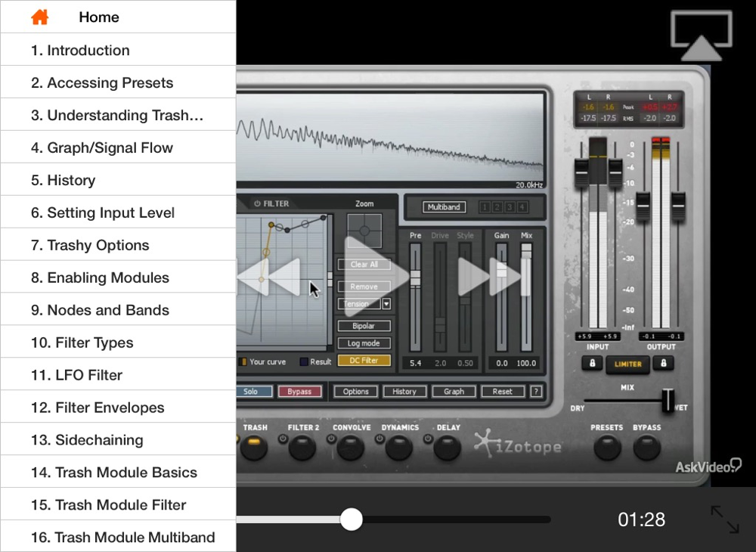Click the Tension button
Image resolution: width=756 pixels, height=552 pixels.
(x=359, y=304)
